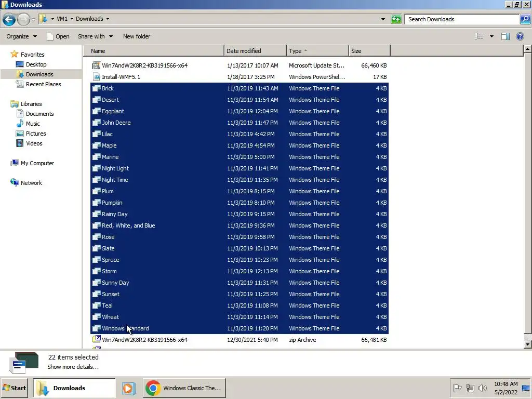Open the Documents library
Image resolution: width=532 pixels, height=399 pixels.
coord(39,114)
